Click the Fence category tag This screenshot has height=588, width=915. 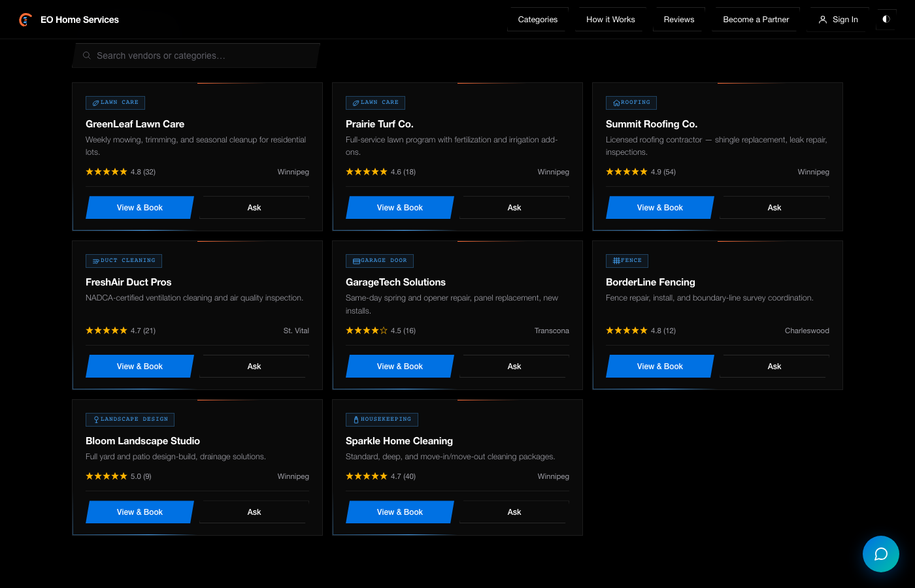tap(627, 261)
